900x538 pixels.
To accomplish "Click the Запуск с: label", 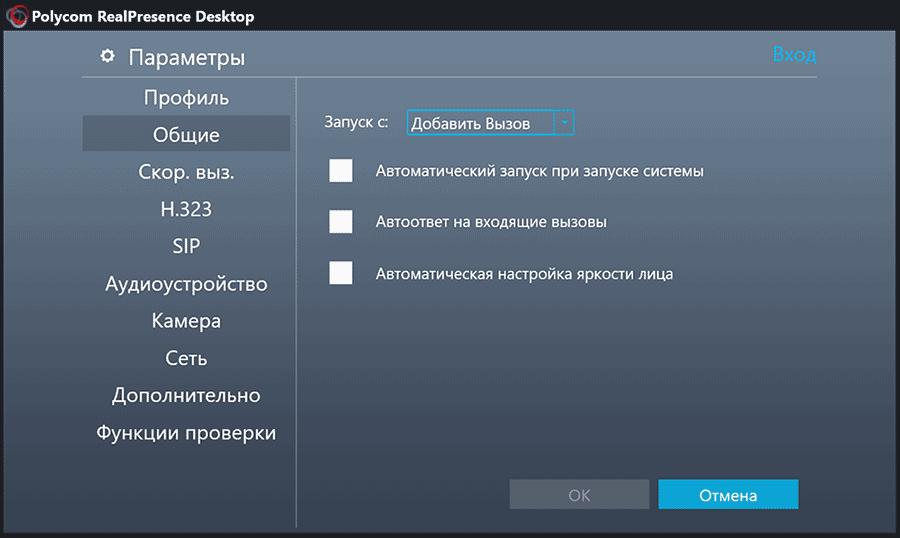I will 356,122.
